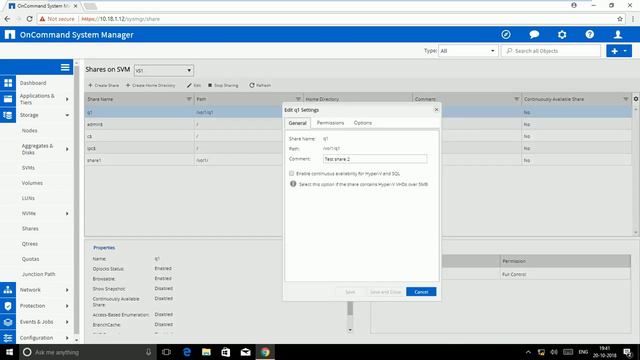Select the Protection shield icon

coord(8,306)
